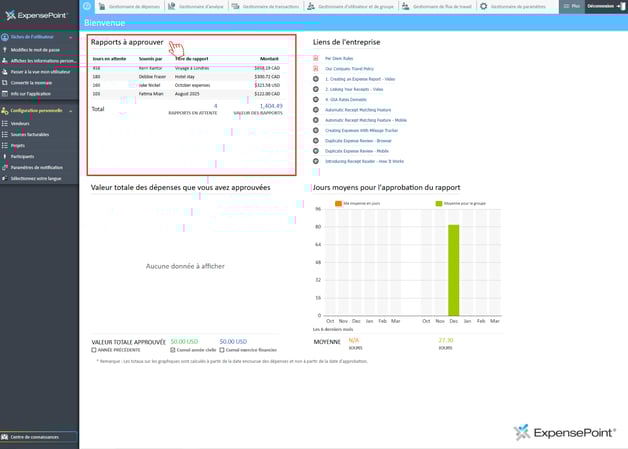Open Convertir la monnaie

[x=31, y=83]
